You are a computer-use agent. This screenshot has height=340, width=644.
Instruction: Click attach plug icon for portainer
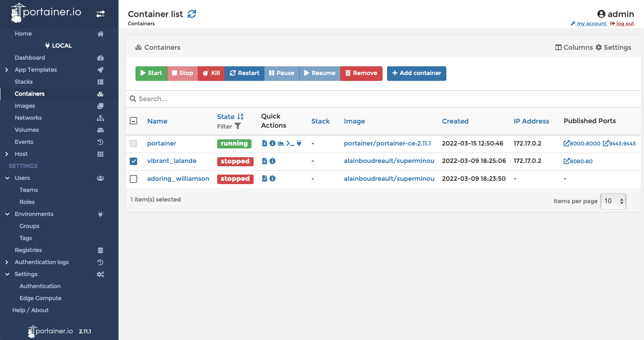pos(299,143)
